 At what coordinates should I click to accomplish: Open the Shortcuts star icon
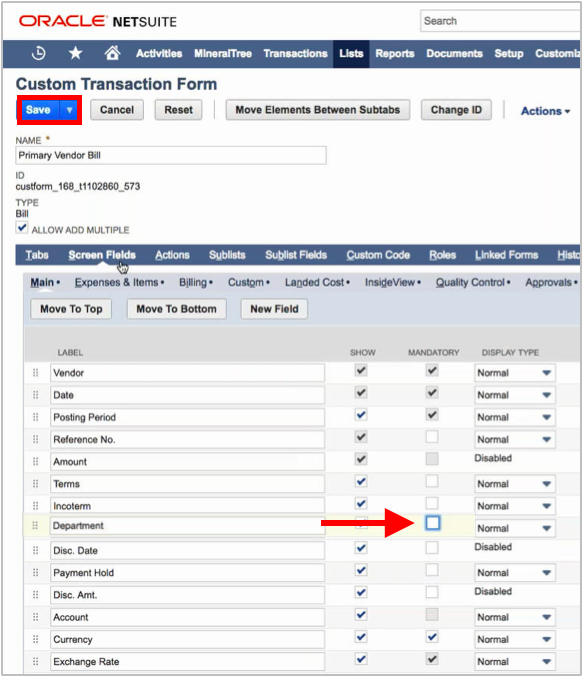pyautogui.click(x=76, y=53)
